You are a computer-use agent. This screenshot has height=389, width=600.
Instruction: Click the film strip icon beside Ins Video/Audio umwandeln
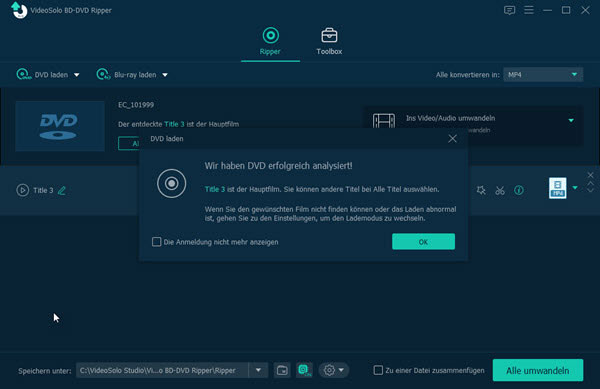pos(384,121)
